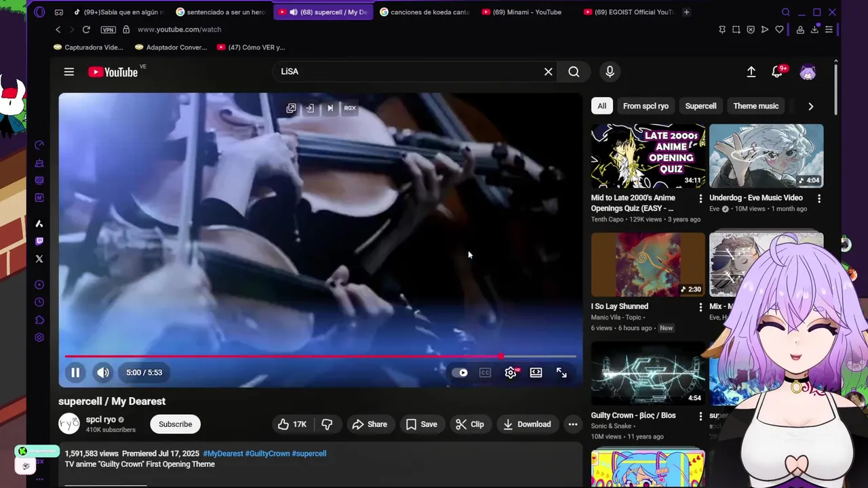Go back to the previous page
Image resolution: width=868 pixels, height=488 pixels.
click(x=58, y=30)
